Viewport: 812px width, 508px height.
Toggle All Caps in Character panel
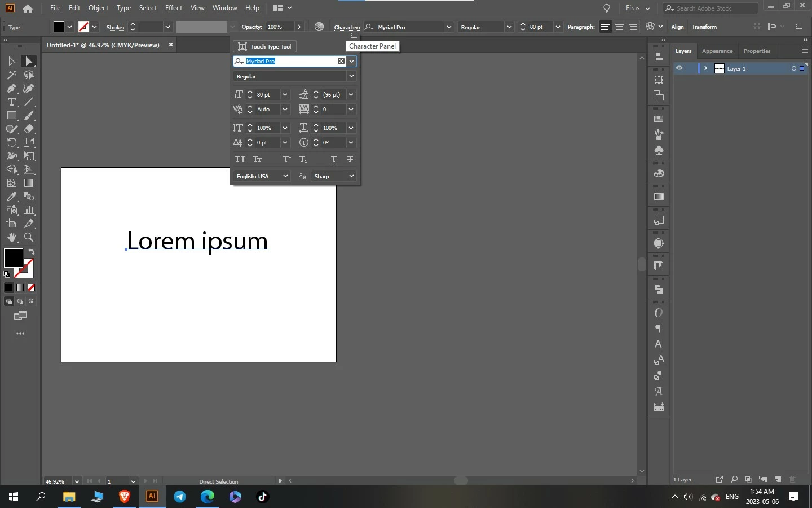[x=240, y=160]
